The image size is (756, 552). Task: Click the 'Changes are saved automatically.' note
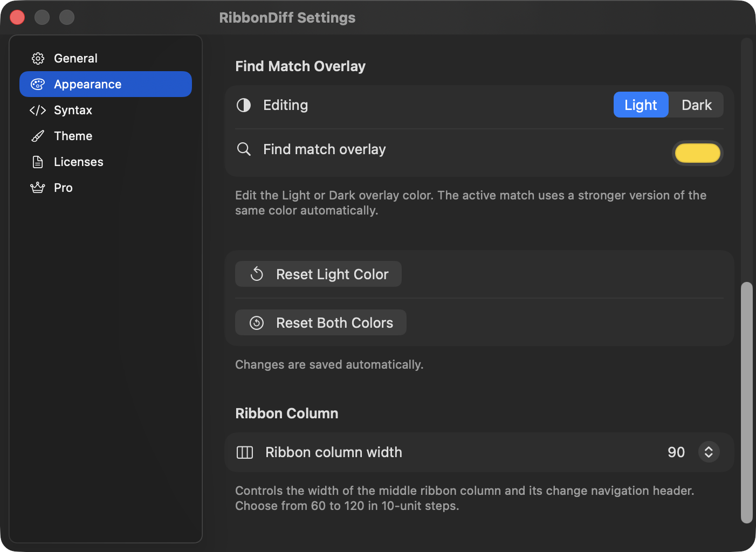[329, 364]
